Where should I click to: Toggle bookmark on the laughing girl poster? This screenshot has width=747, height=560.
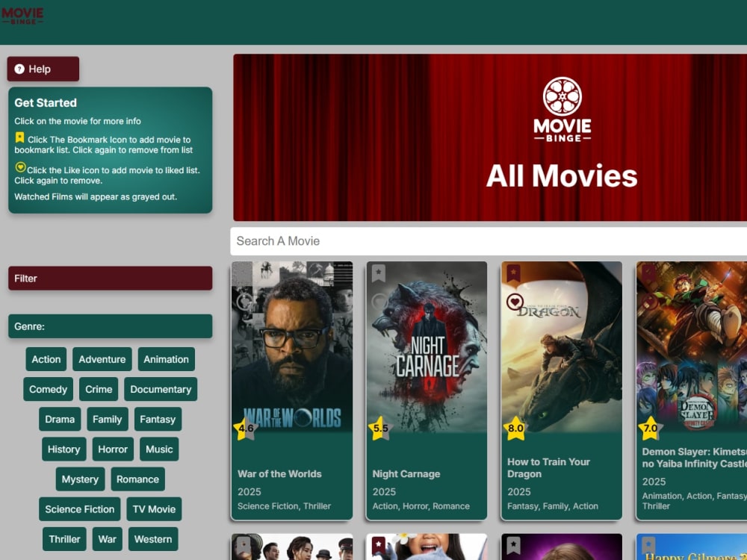pos(378,546)
